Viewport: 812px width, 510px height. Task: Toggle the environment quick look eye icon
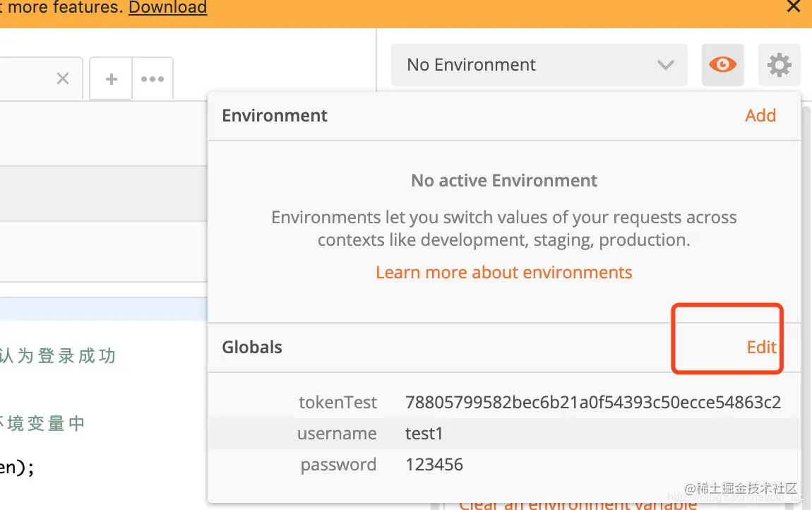coord(722,65)
